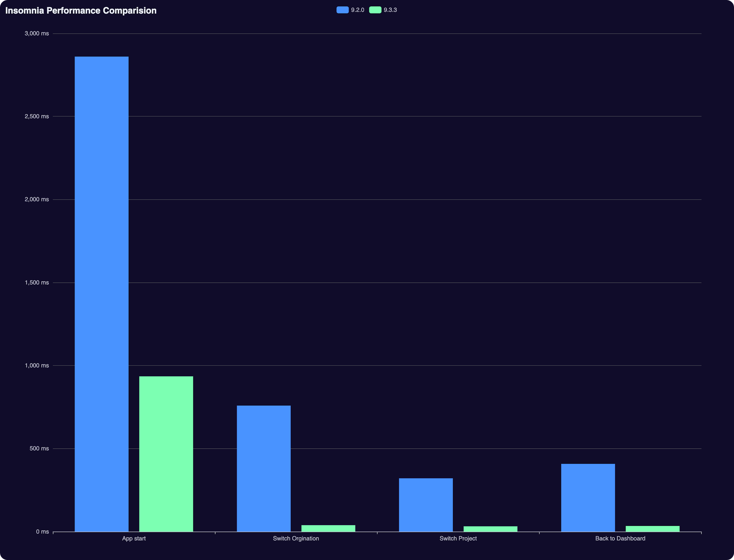Click the Switch Orgination axis label
The height and width of the screenshot is (560, 734).
pos(296,538)
